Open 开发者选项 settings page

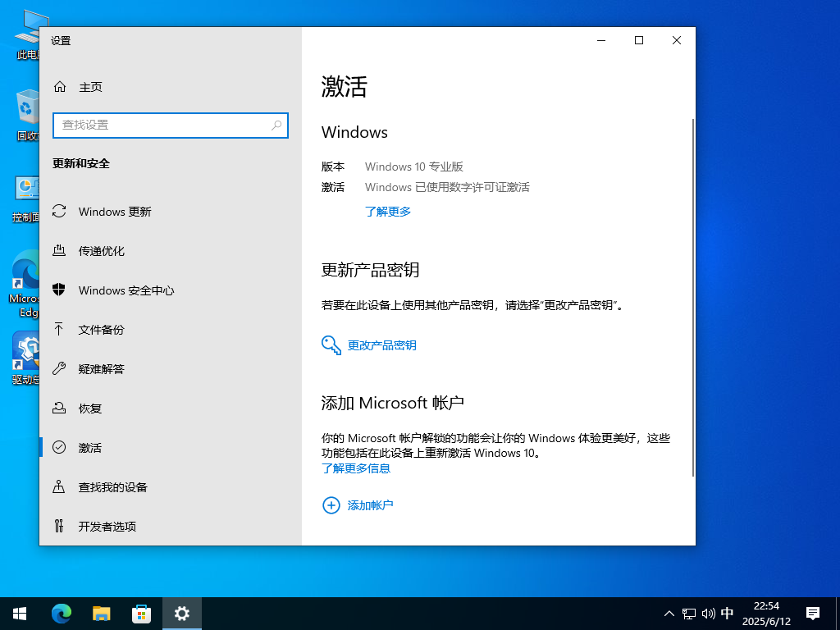tap(107, 527)
